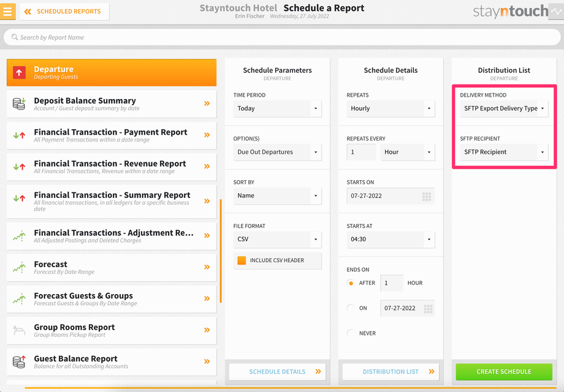This screenshot has height=392, width=564.
Task: Click Financial Transaction Summary Report arrows icon
Action: 20,198
